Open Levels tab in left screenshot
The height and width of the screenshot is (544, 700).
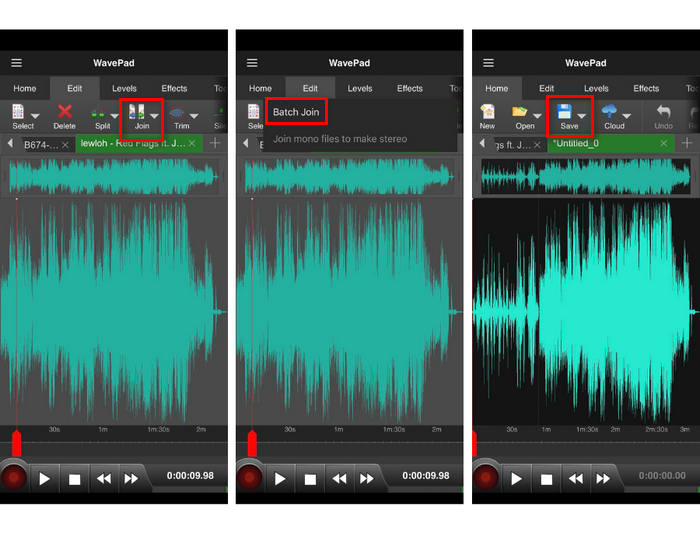click(x=124, y=88)
